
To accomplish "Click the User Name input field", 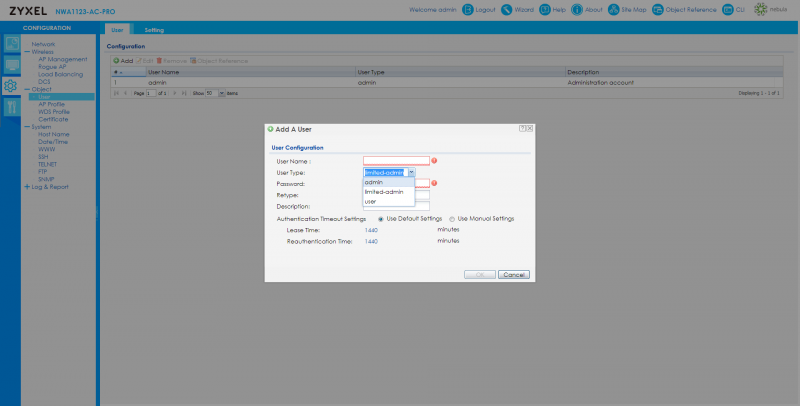I will [396, 161].
